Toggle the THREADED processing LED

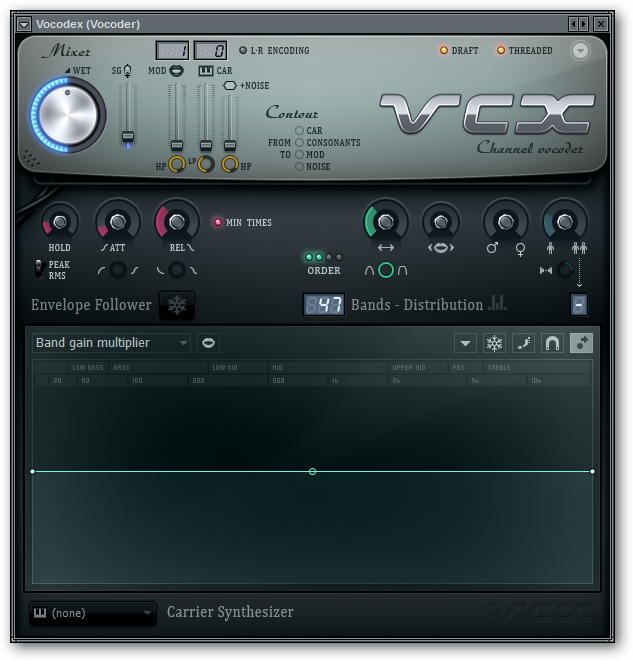(501, 51)
